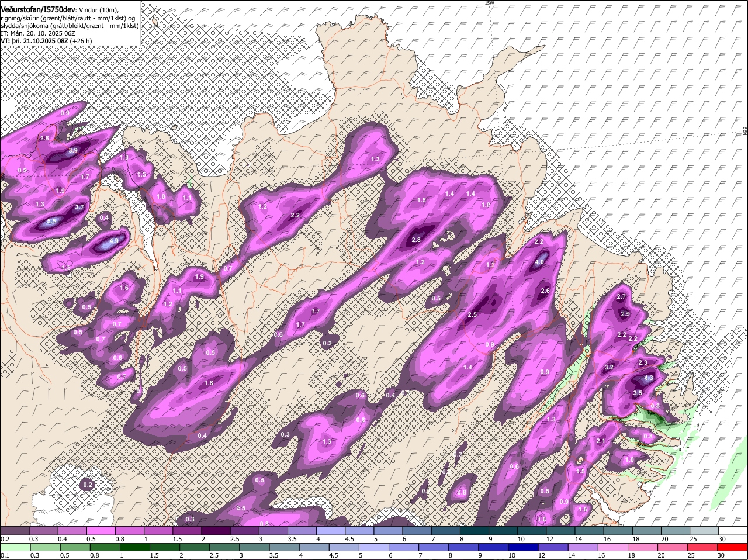Click the 2.6 precipitation value on the map
The image size is (748, 560).
click(545, 291)
